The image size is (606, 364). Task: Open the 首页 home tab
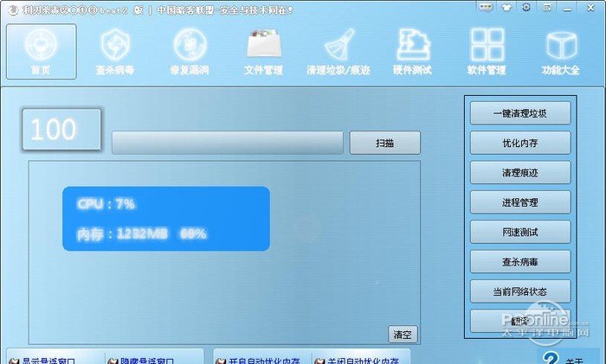pyautogui.click(x=42, y=51)
